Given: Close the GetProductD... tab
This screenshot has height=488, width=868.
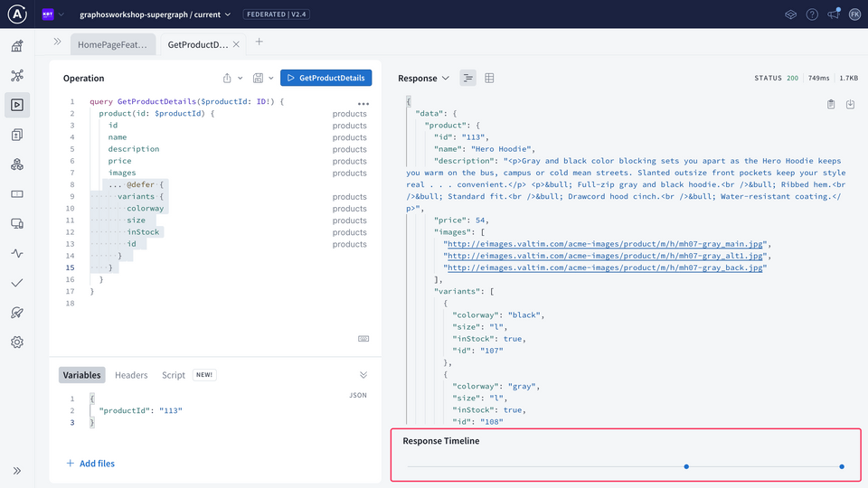Looking at the screenshot, I should point(236,44).
